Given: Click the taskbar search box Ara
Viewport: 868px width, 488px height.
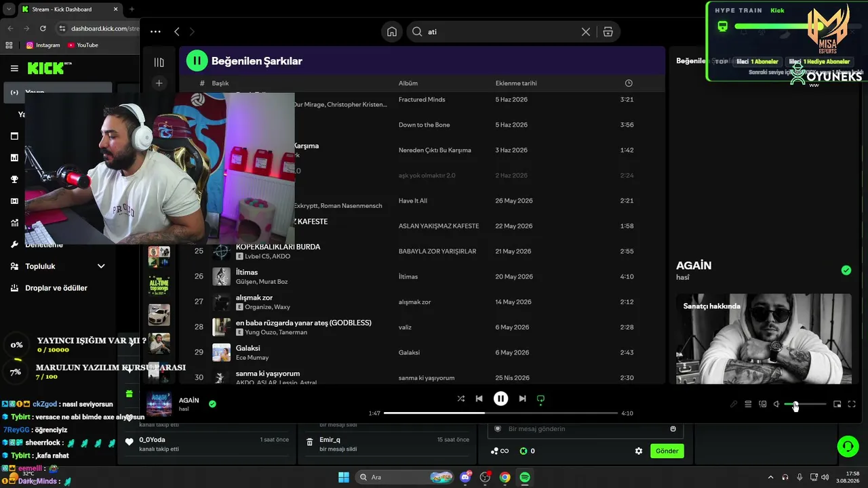Looking at the screenshot, I should tap(404, 477).
